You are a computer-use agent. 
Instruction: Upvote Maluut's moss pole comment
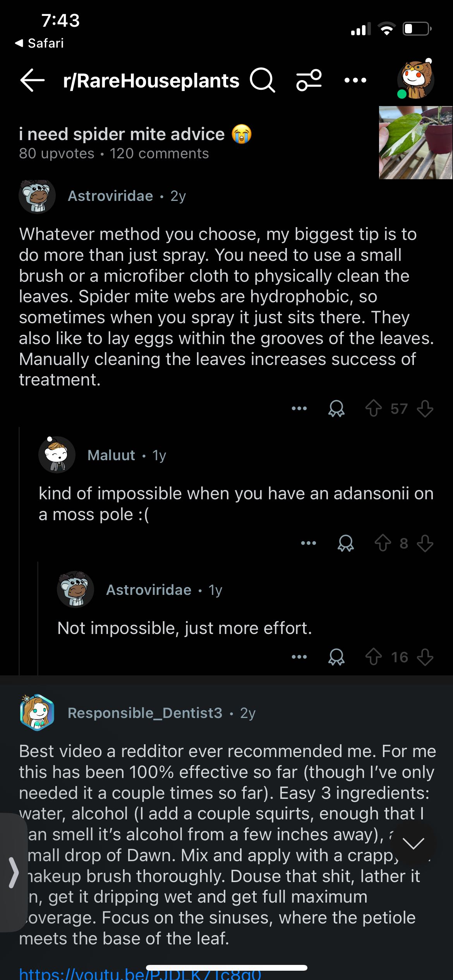coord(383,543)
